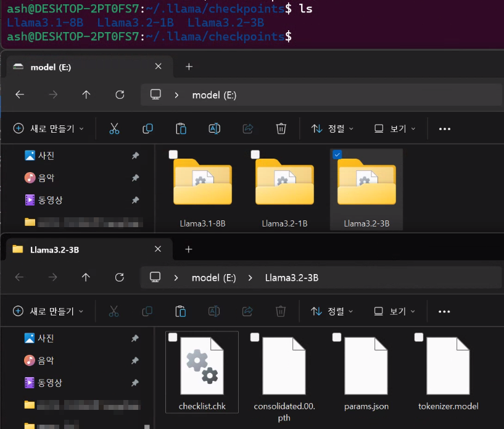
Task: Click the PC icon in Llama3.2-3B address bar
Action: 155,277
